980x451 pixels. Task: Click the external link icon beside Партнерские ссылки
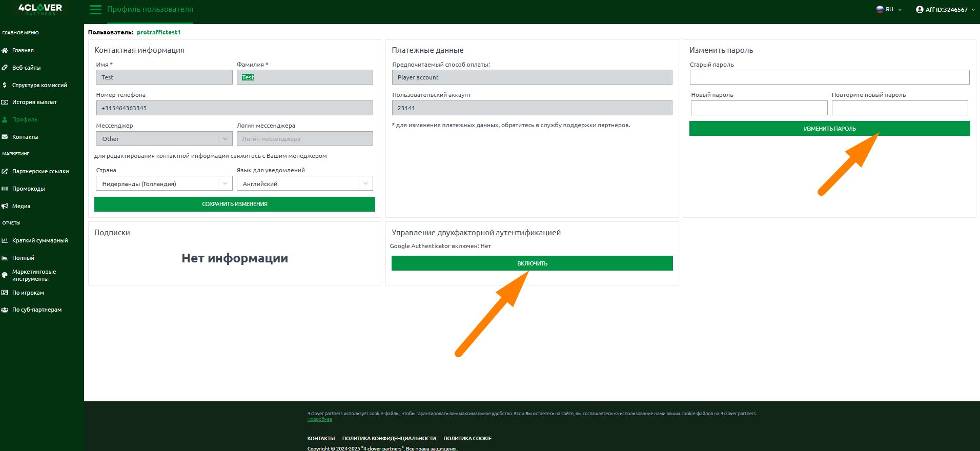pyautogui.click(x=5, y=171)
